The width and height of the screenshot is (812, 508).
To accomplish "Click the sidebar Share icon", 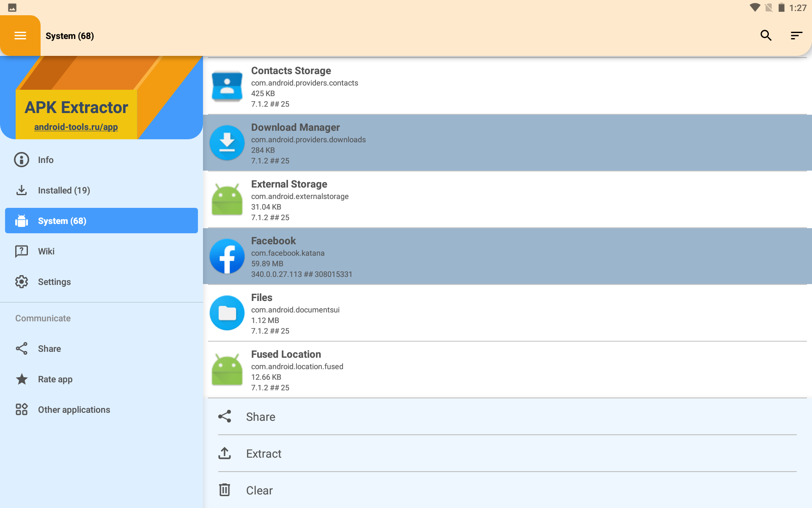I will tap(22, 348).
